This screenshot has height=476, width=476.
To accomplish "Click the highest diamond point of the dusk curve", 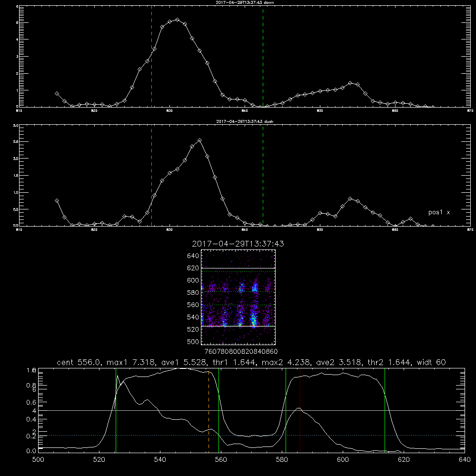I will [x=199, y=140].
